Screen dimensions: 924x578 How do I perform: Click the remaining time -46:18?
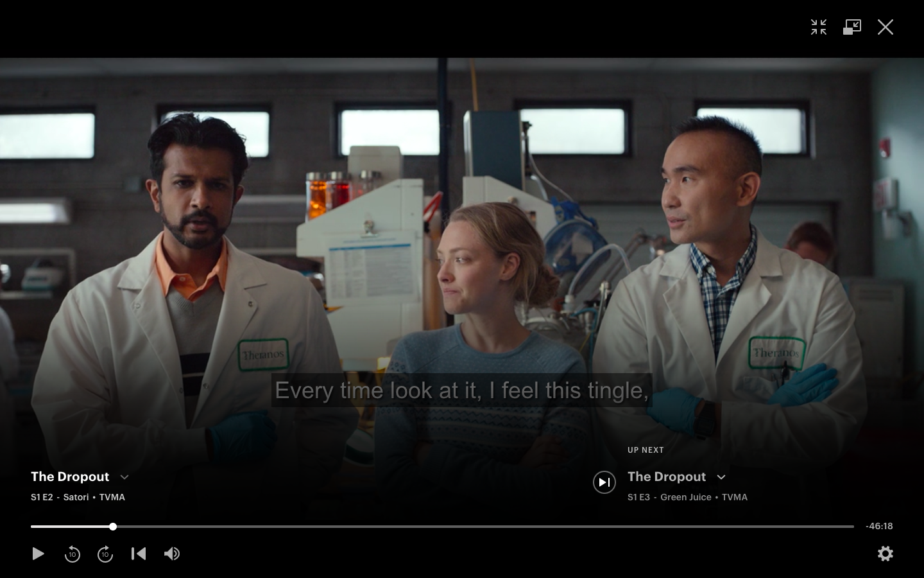(x=879, y=526)
